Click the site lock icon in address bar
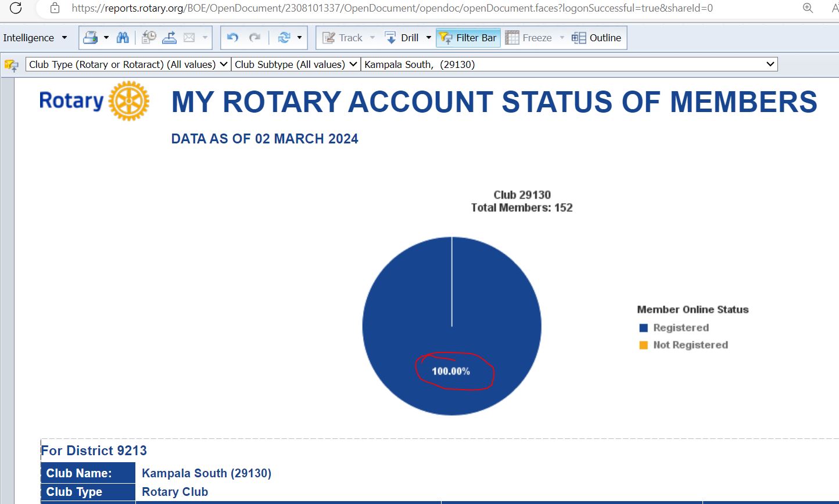Screen dimensions: 839x504 click(x=55, y=8)
